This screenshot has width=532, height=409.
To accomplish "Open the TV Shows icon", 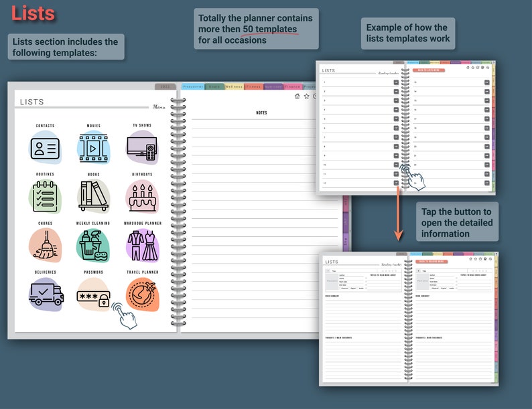I will 142,148.
